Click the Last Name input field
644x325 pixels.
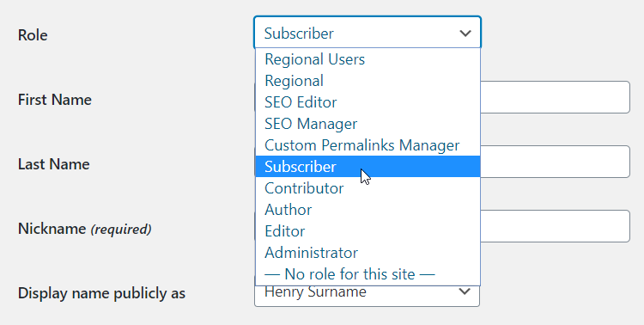coord(555,162)
